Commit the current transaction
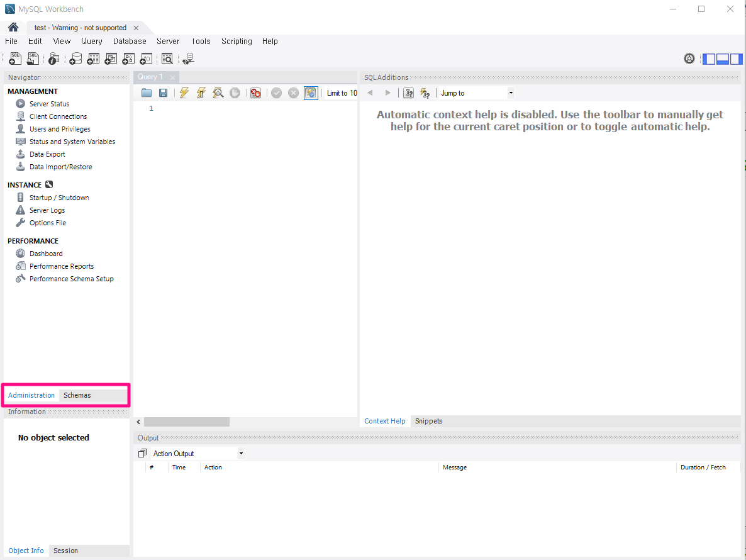The image size is (746, 560). click(276, 92)
